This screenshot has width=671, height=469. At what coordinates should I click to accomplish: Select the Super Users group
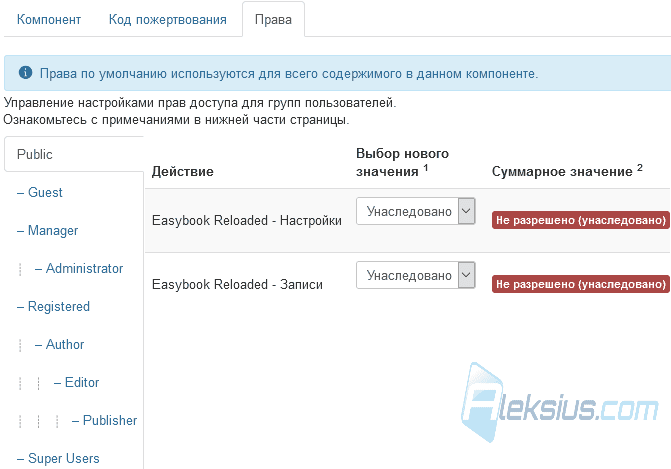pos(58,459)
